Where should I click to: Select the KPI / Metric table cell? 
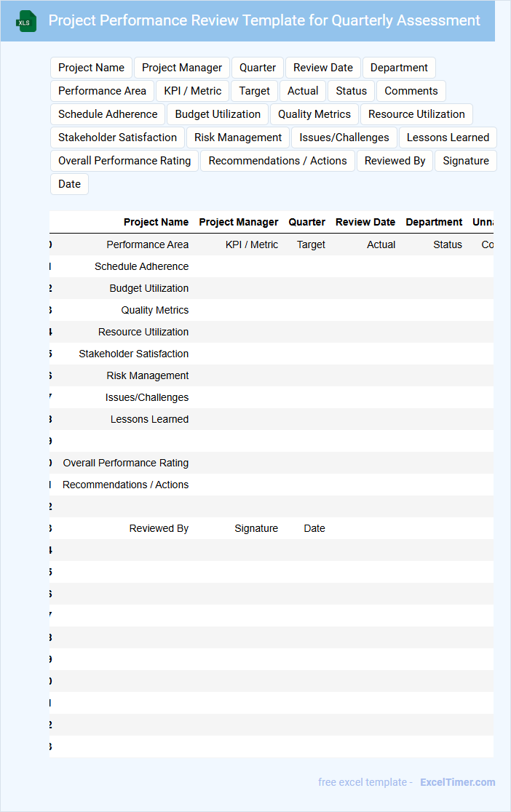[252, 244]
